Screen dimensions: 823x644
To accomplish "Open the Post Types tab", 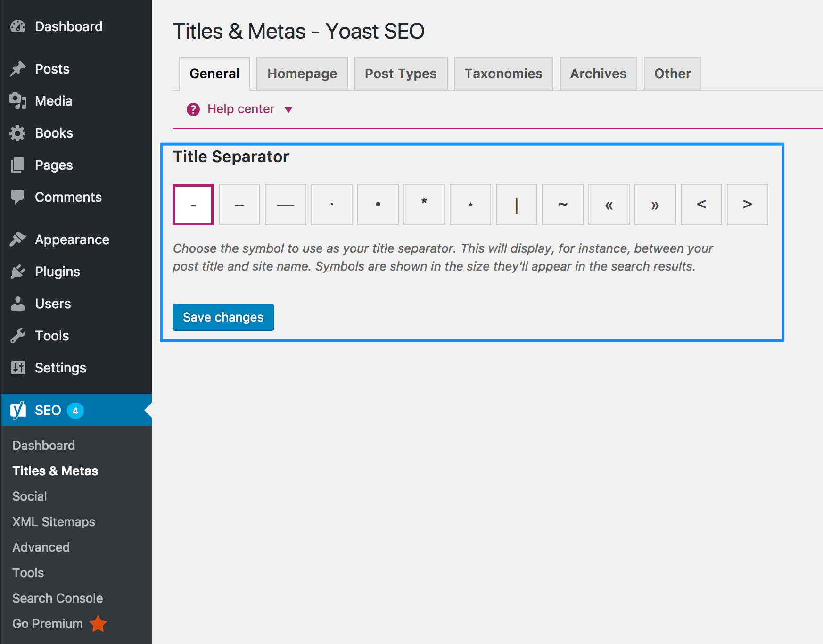I will tap(401, 74).
